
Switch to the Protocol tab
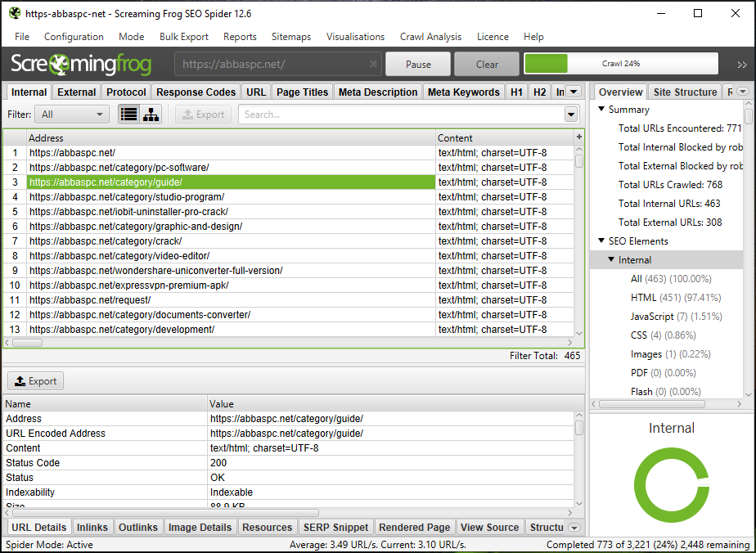click(126, 92)
